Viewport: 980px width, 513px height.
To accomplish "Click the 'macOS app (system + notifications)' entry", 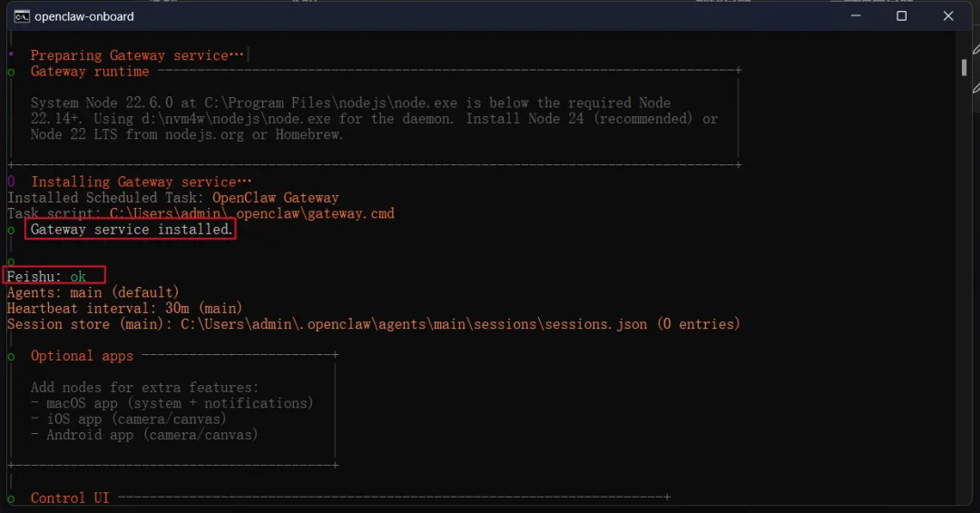I will tap(171, 403).
